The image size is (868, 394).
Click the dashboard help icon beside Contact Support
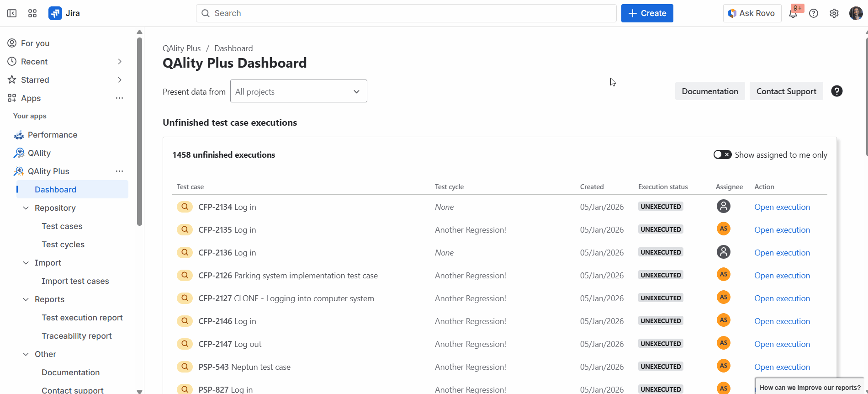pyautogui.click(x=837, y=91)
